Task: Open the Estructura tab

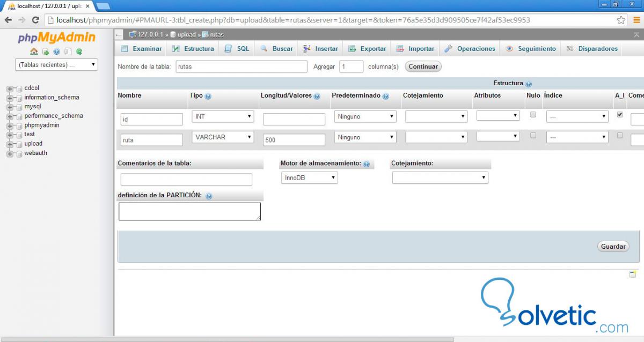Action: (193, 49)
